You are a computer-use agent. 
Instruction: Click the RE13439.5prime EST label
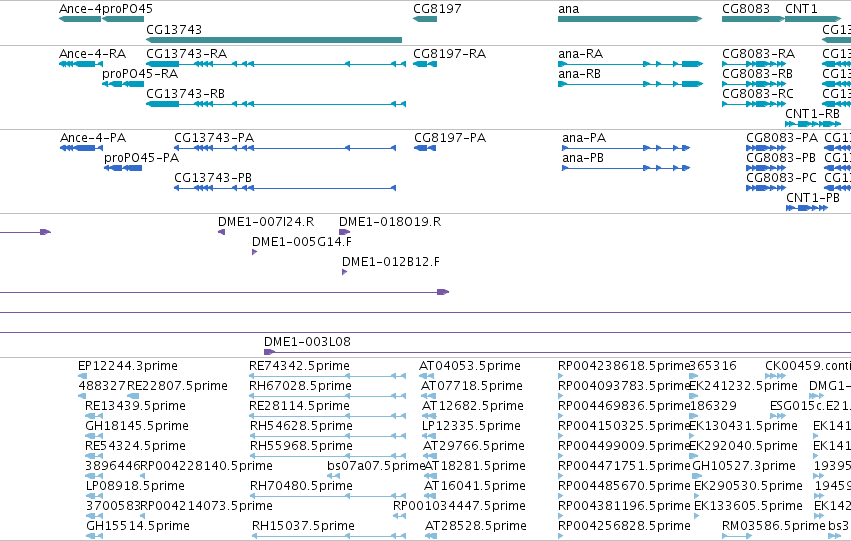coord(135,406)
